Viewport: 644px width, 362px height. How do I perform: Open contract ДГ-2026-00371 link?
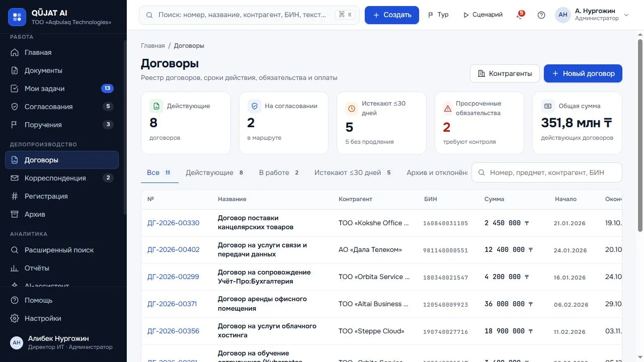point(172,304)
